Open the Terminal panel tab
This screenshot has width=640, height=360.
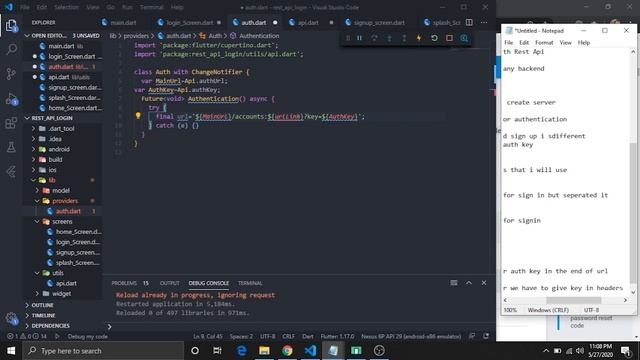[x=250, y=283]
